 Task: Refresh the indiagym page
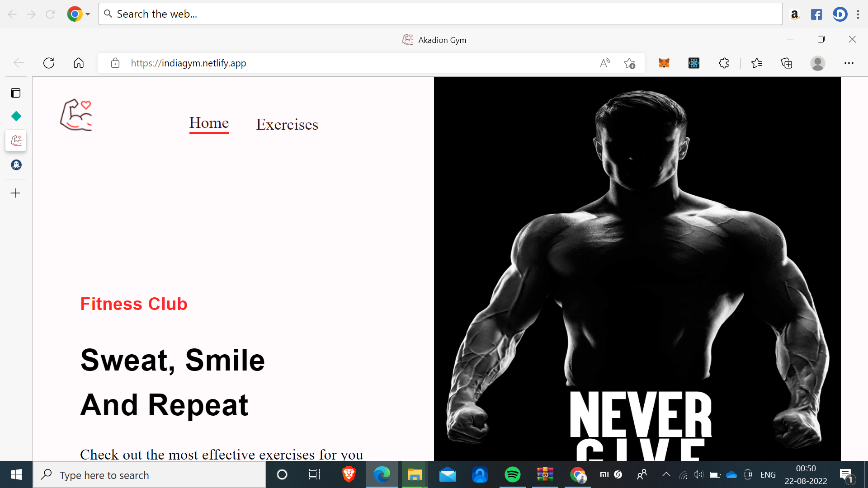pos(49,63)
